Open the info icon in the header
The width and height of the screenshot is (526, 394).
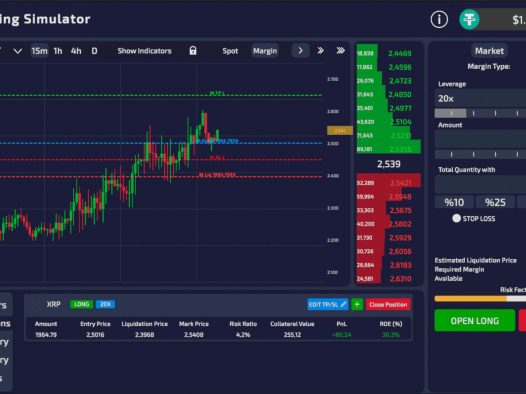click(439, 19)
